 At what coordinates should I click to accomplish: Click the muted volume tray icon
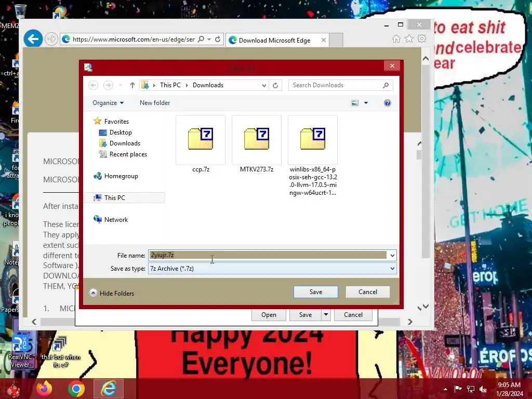483,389
